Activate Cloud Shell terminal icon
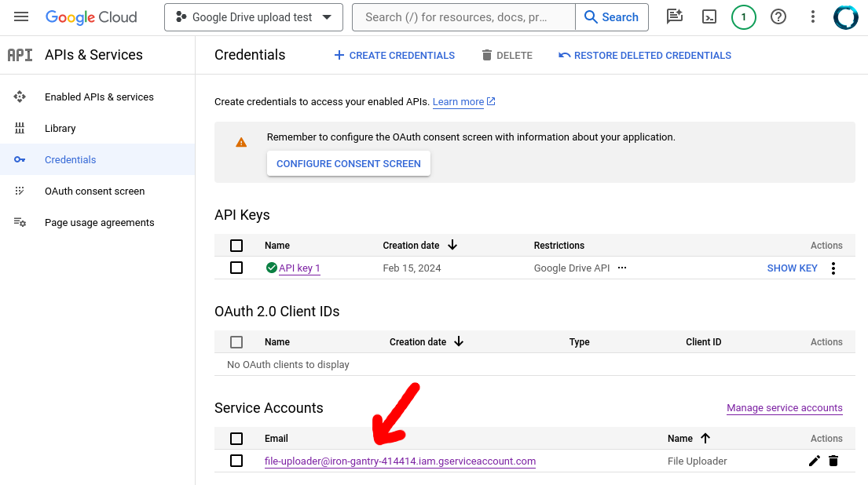This screenshot has height=485, width=868. pos(709,17)
